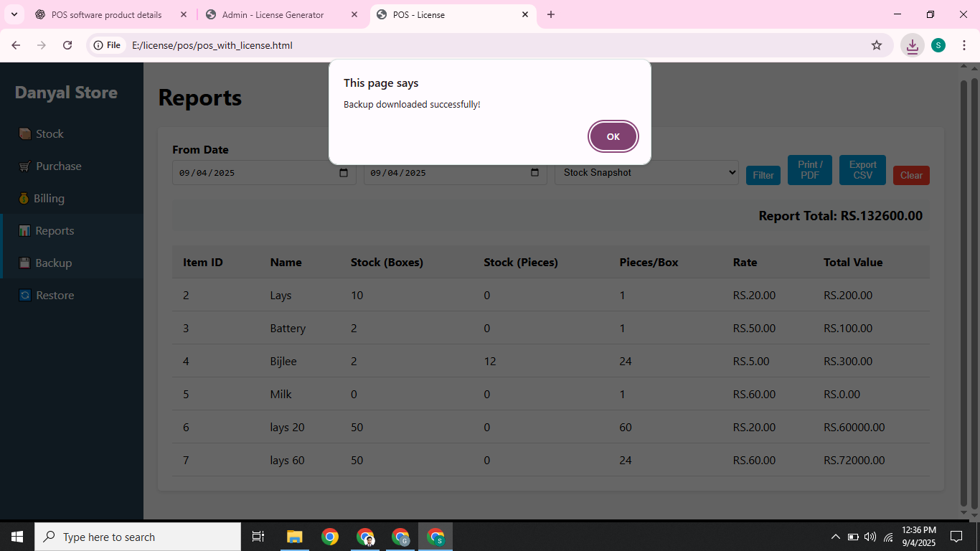Click the Windows taskbar search box
The width and height of the screenshot is (980, 551).
pyautogui.click(x=138, y=537)
